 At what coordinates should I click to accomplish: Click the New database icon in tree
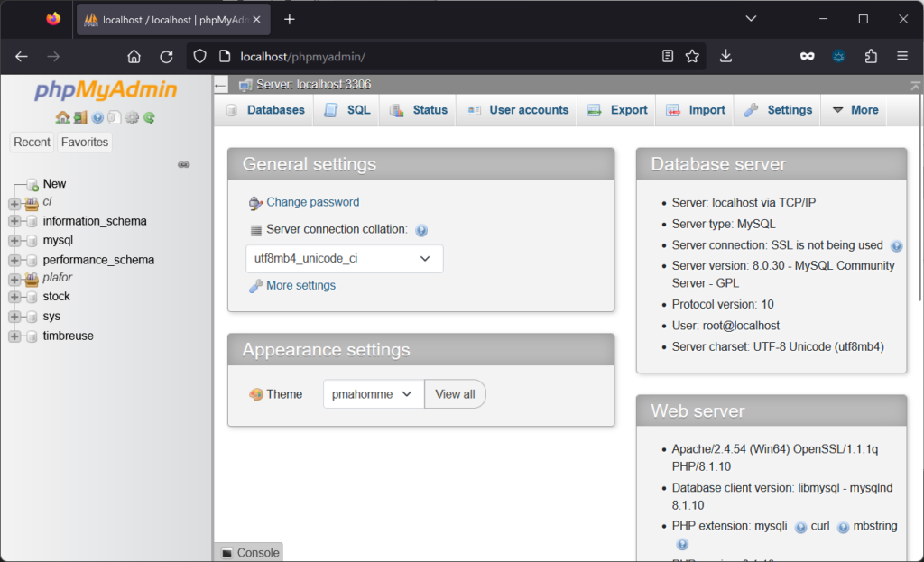point(32,185)
